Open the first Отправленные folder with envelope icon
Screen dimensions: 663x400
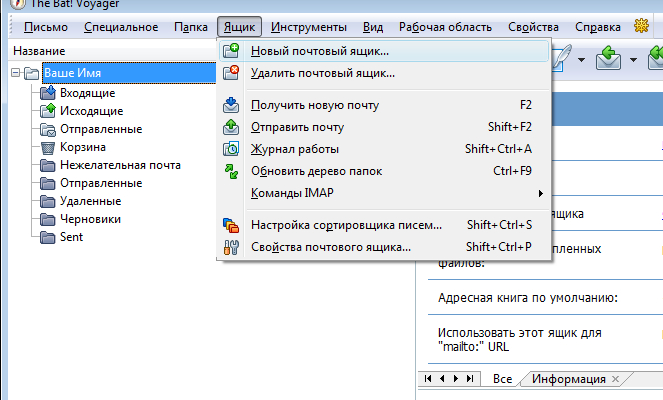[101, 129]
